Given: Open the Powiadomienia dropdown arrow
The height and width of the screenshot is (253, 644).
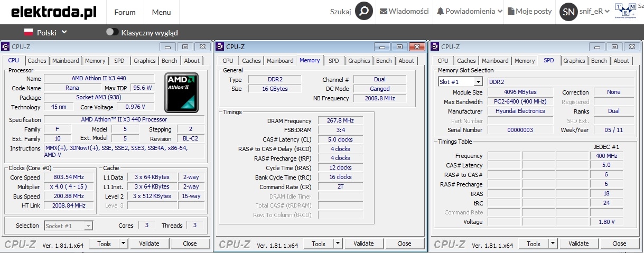Looking at the screenshot, I should (x=500, y=11).
